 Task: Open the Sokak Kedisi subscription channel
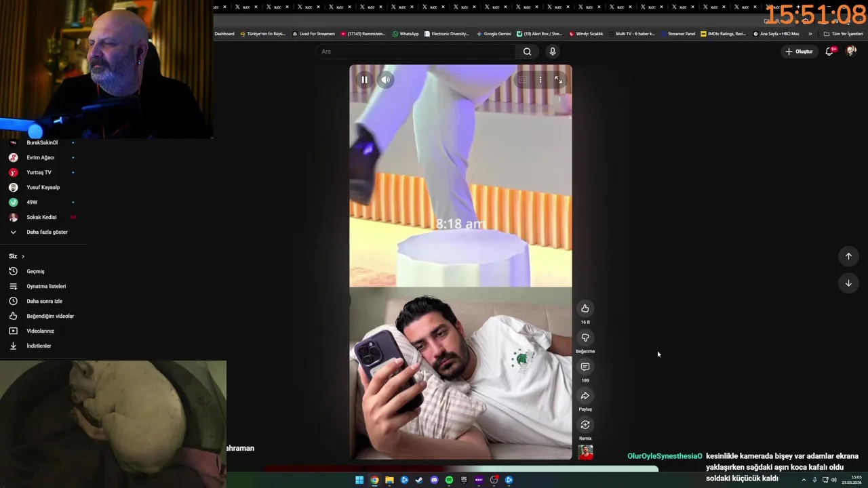(42, 217)
